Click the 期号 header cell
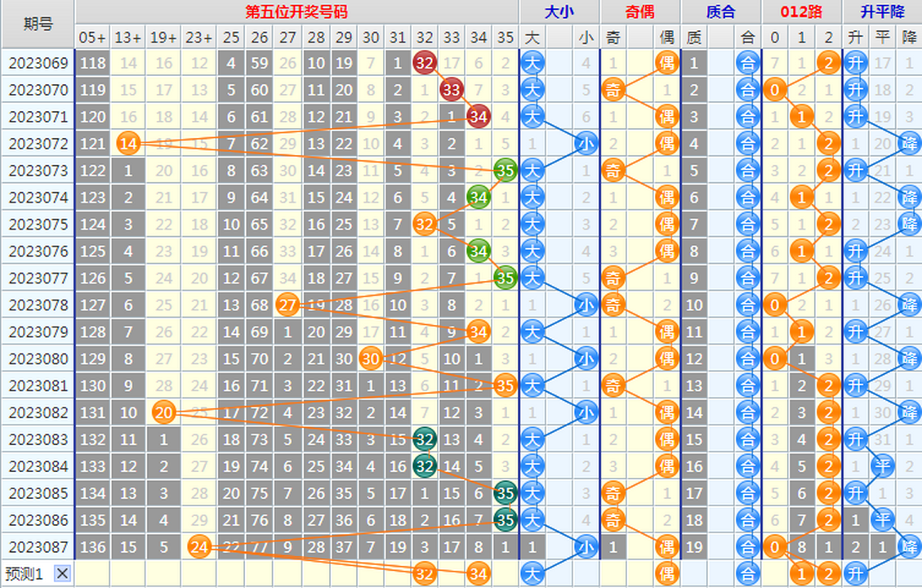The width and height of the screenshot is (922, 588). (x=38, y=24)
